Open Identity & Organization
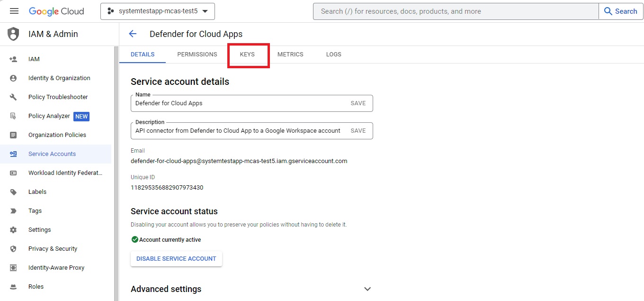The height and width of the screenshot is (301, 644). [59, 78]
